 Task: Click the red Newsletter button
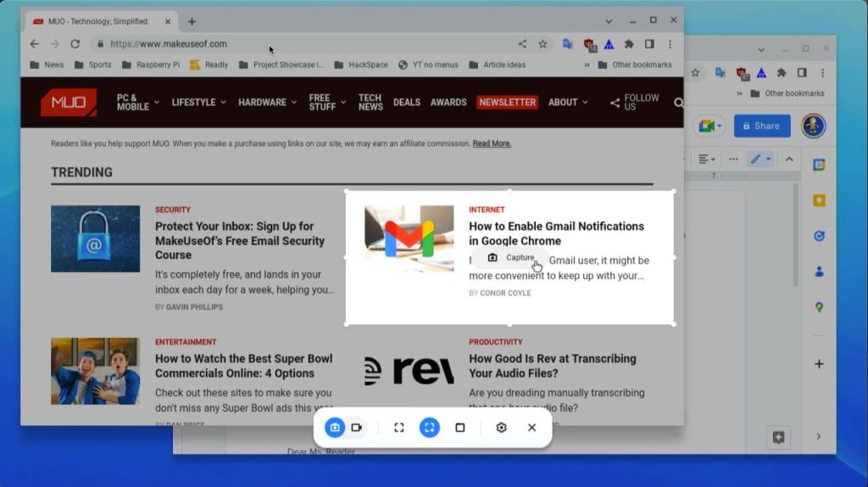coord(507,103)
